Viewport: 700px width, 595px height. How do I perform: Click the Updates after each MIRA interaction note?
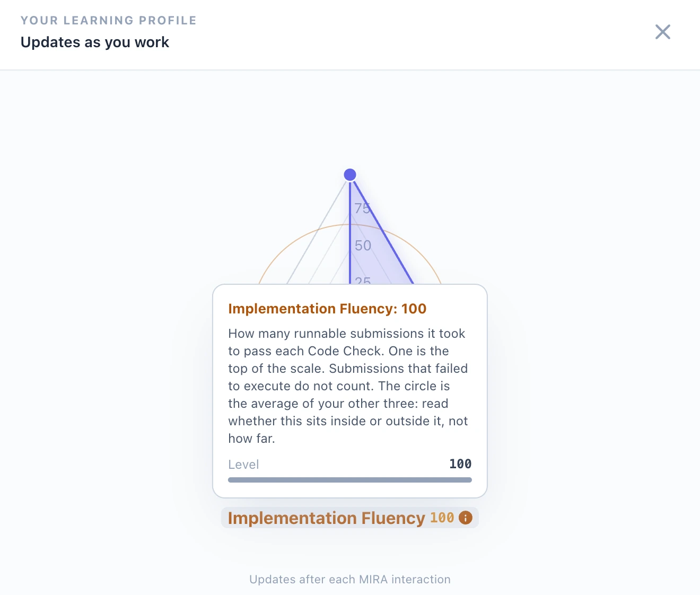pyautogui.click(x=350, y=579)
